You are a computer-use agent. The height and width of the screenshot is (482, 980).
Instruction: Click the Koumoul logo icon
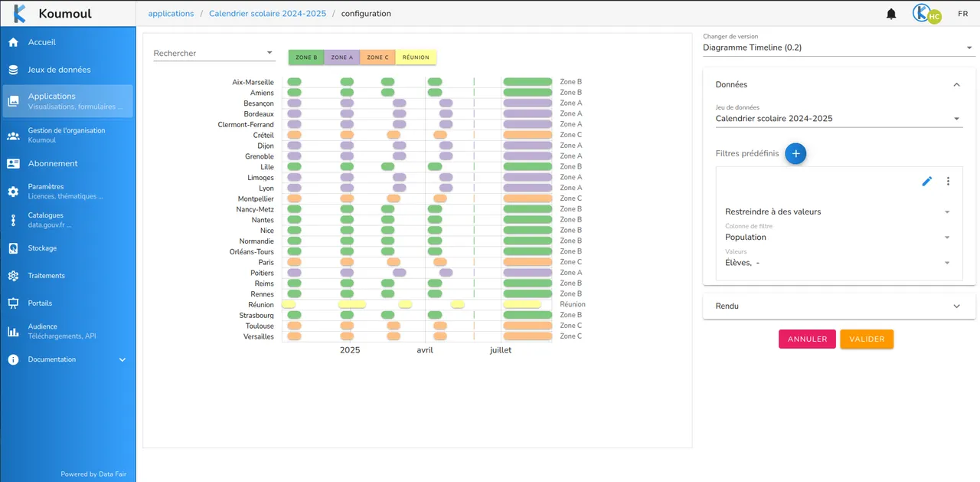pyautogui.click(x=19, y=13)
